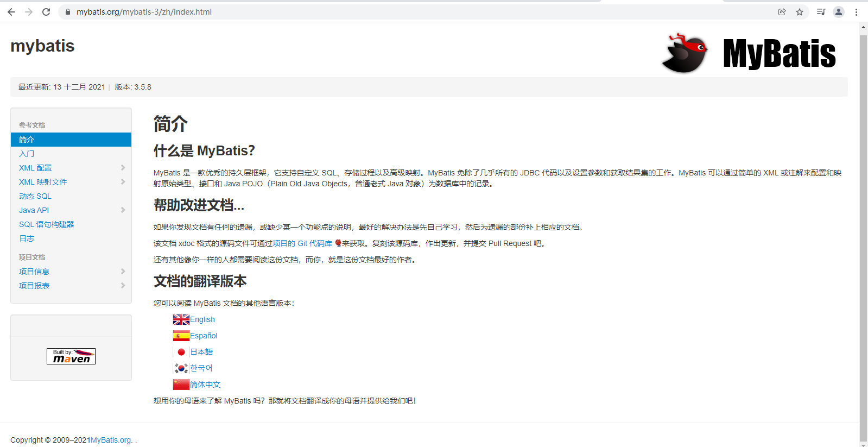This screenshot has width=868, height=447.
Task: Open the 日志 sidebar page
Action: pos(27,238)
